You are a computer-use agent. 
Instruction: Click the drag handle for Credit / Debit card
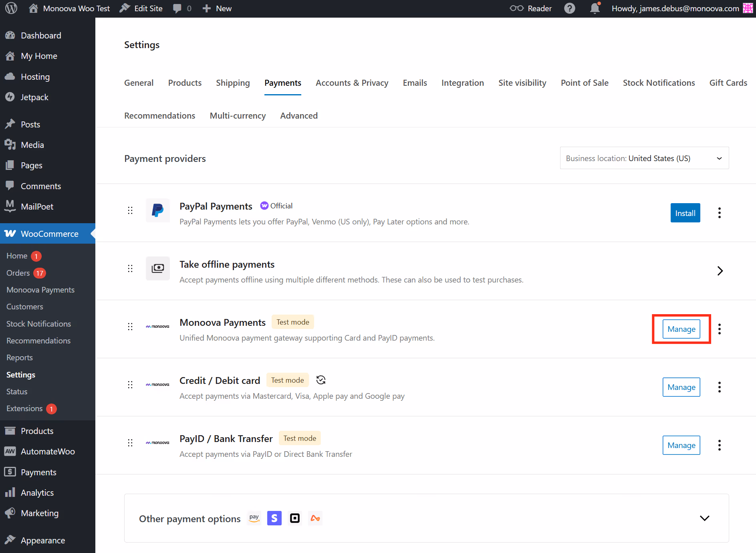130,385
